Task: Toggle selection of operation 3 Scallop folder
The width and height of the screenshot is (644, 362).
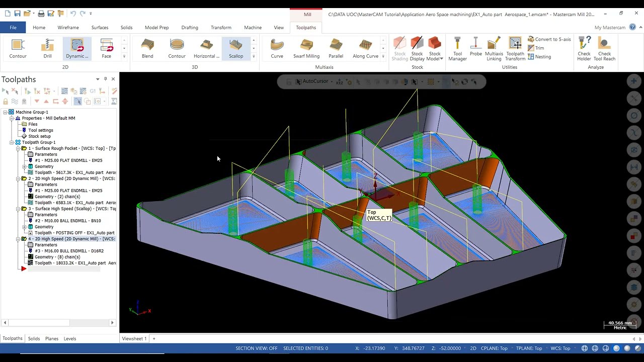Action: 24,209
